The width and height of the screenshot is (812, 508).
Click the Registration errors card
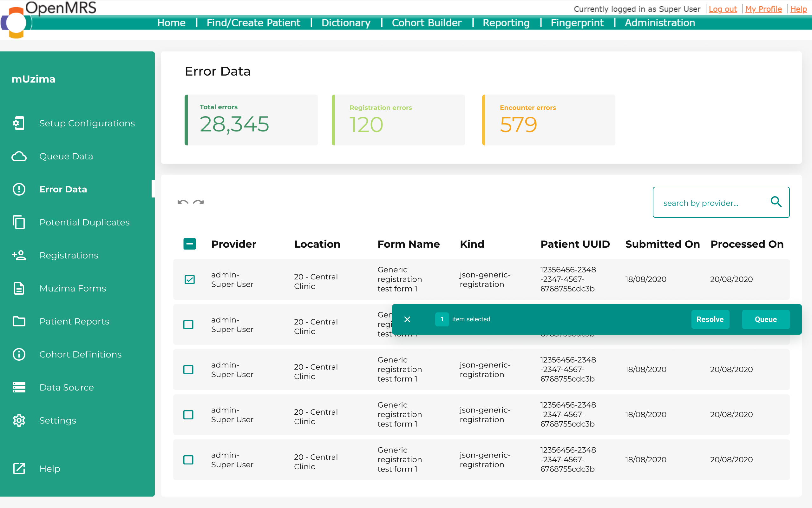pyautogui.click(x=398, y=120)
